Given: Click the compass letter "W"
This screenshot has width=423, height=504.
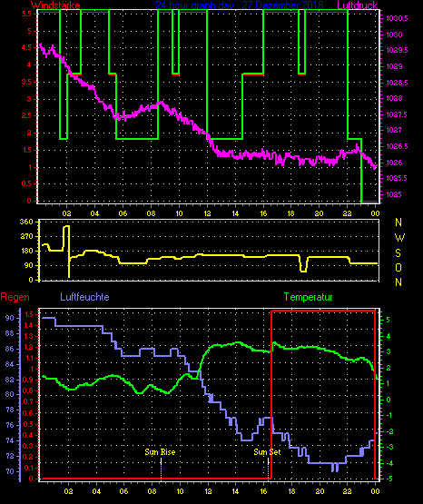Looking at the screenshot, I should coord(399,238).
